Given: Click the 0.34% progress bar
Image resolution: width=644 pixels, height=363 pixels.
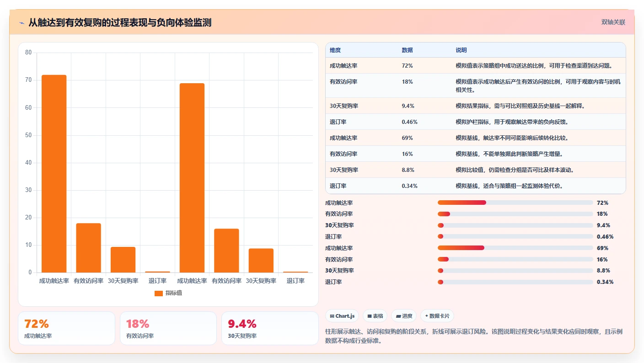Looking at the screenshot, I should 515,282.
